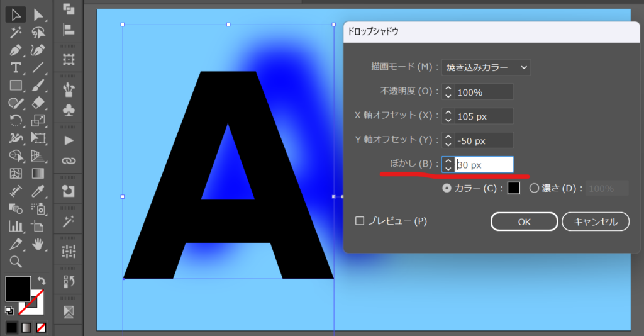The width and height of the screenshot is (644, 336).
Task: Select the カラー (C) radio button
Action: tap(447, 188)
